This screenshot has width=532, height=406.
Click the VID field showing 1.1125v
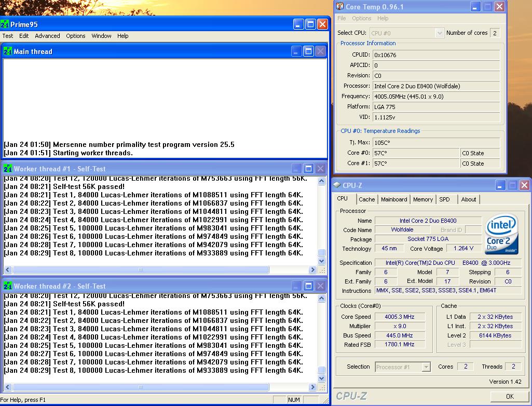point(436,117)
